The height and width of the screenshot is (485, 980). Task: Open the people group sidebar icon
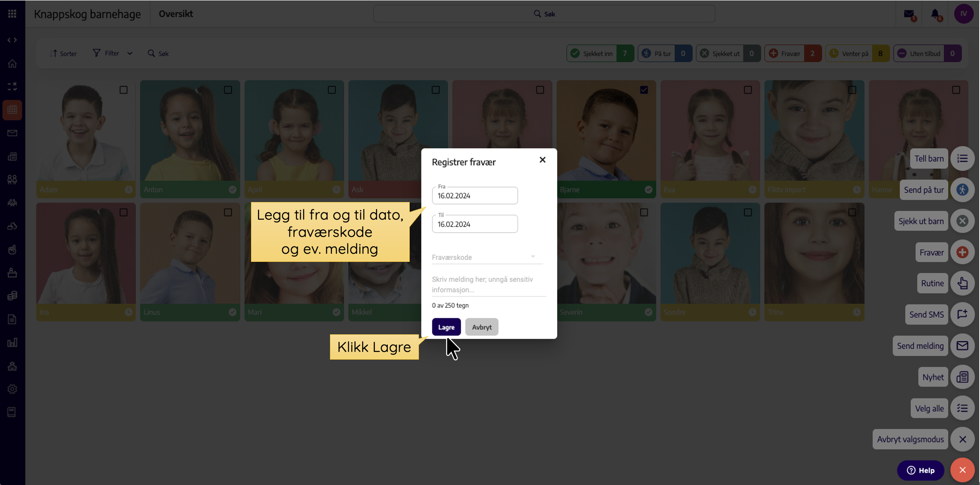tap(12, 203)
